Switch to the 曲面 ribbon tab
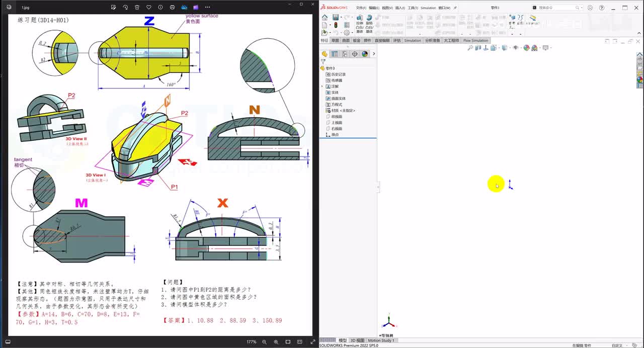The width and height of the screenshot is (644, 348). 346,40
